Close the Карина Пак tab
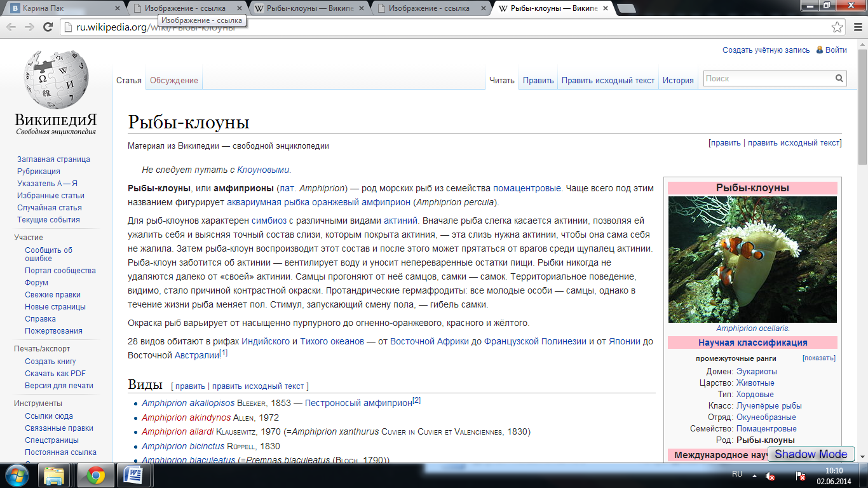The width and height of the screenshot is (868, 488). [118, 9]
